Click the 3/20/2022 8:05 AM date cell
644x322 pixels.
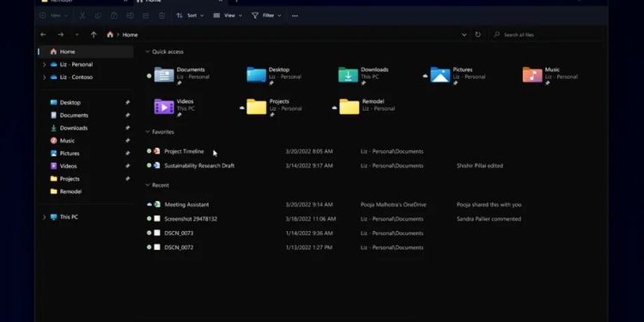pyautogui.click(x=309, y=151)
